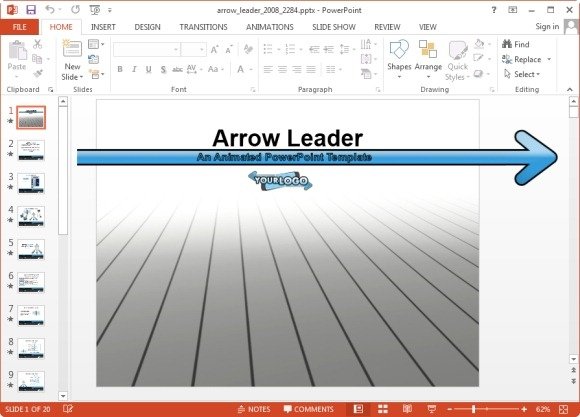Expand the New Slide dropdown
Viewport: 580px width, 417px height.
coord(72,77)
